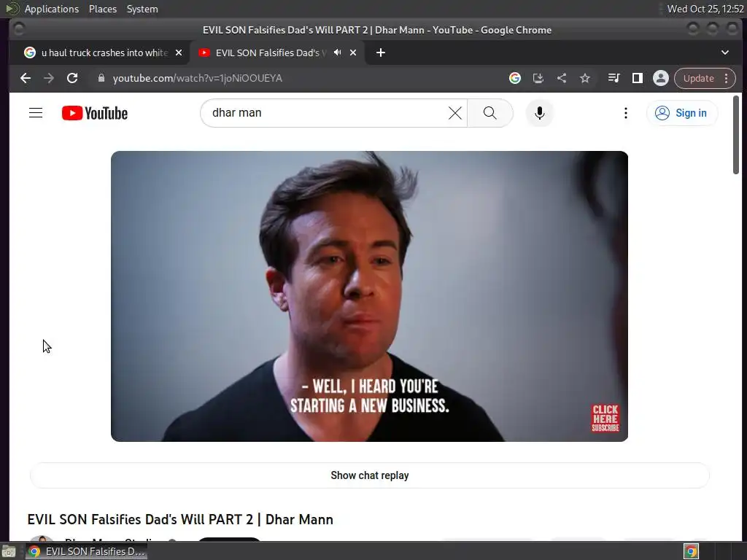This screenshot has height=560, width=747.
Task: Select the EVIL SON Falsifies Dad's tab
Action: point(277,52)
